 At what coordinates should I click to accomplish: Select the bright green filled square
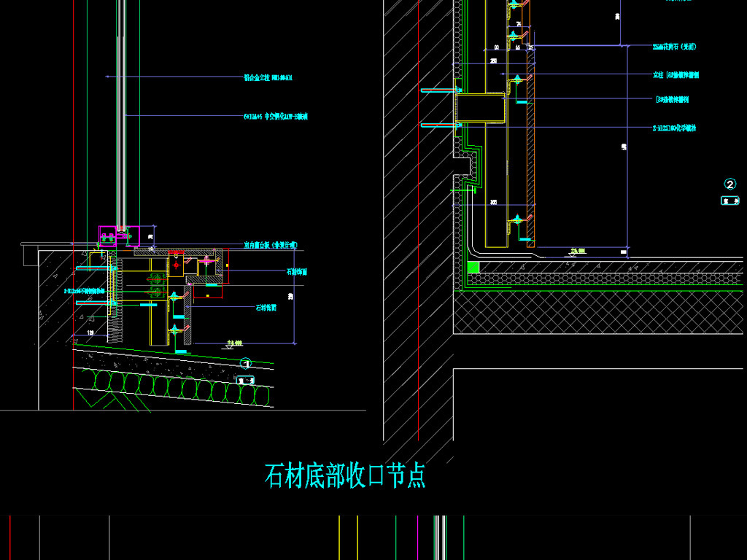[x=473, y=268]
